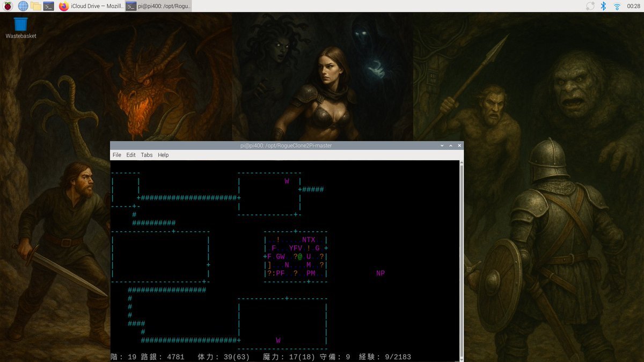
Task: Click the green @ player character
Action: (299, 256)
